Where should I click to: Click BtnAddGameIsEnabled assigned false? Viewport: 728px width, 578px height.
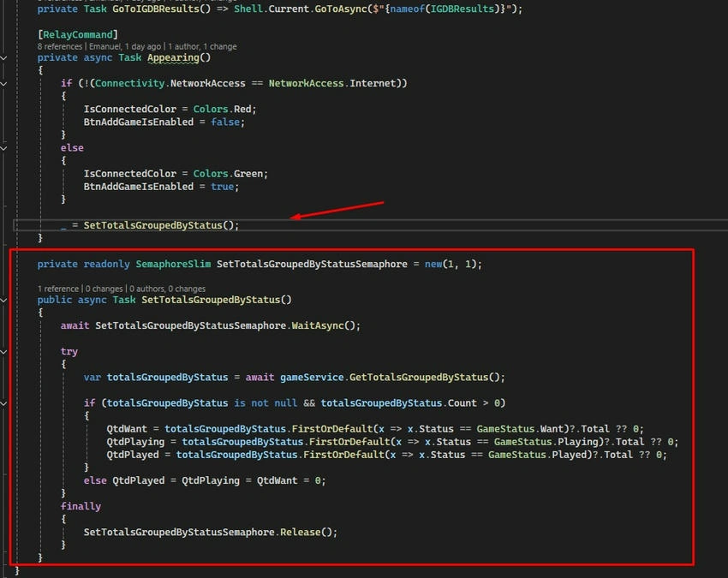139,122
